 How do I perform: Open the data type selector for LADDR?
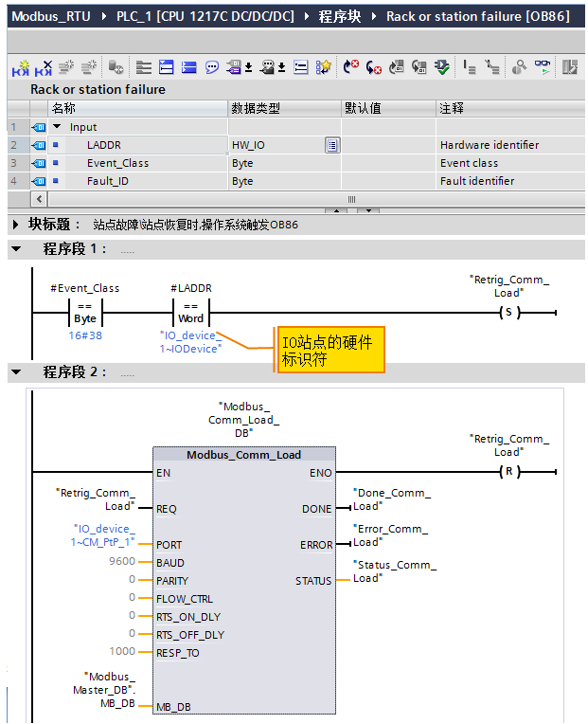(x=332, y=145)
